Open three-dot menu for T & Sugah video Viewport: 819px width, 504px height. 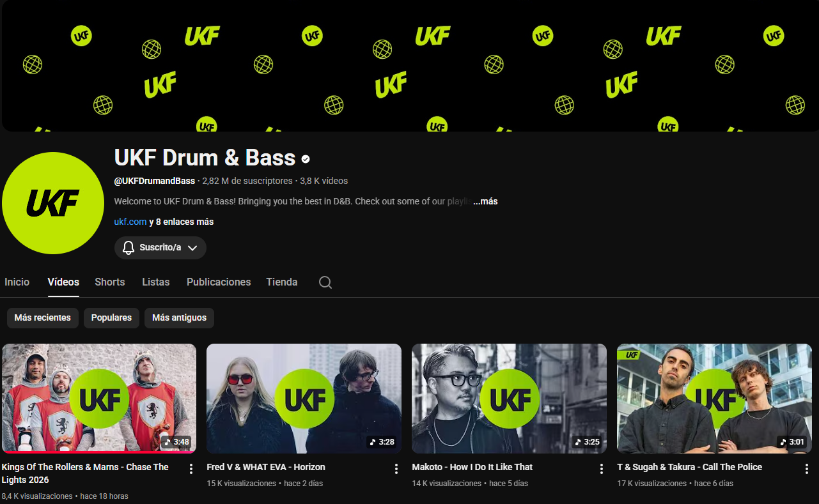[x=807, y=469]
